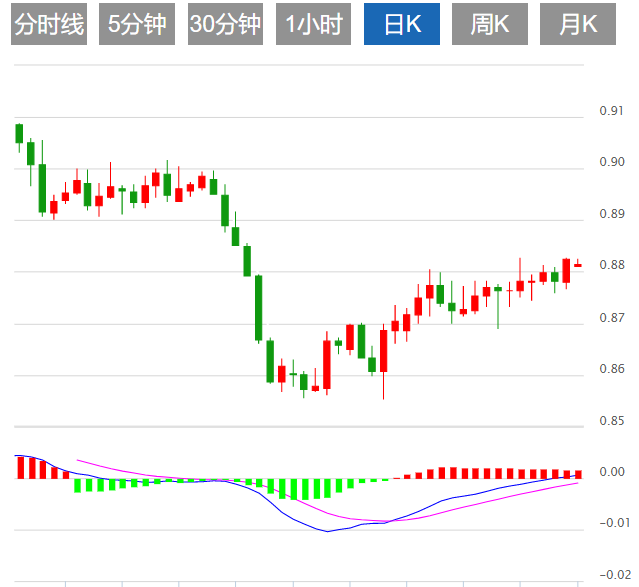Click the -0.02 MACD axis label

tap(615, 575)
